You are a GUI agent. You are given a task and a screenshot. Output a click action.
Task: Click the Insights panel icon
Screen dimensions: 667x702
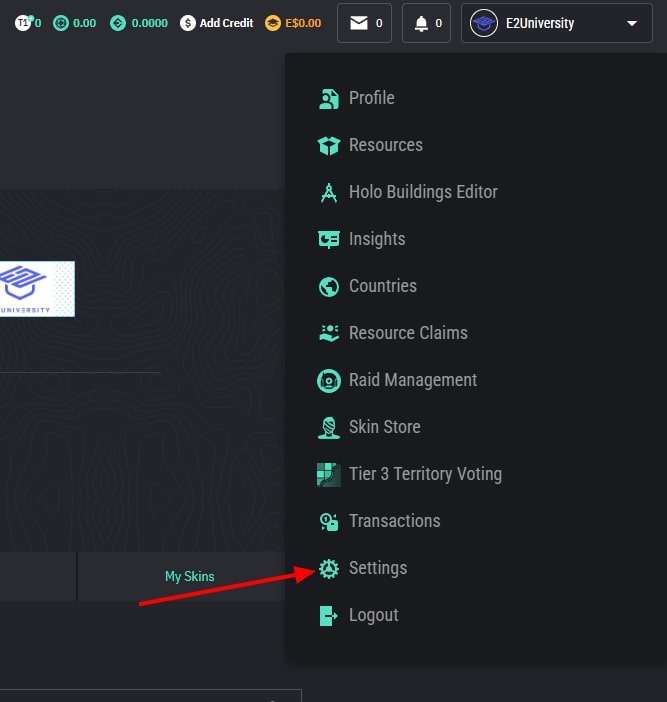329,239
